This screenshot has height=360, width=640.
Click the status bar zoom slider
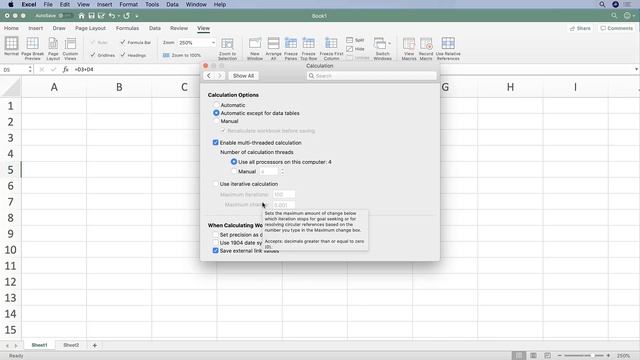584,356
